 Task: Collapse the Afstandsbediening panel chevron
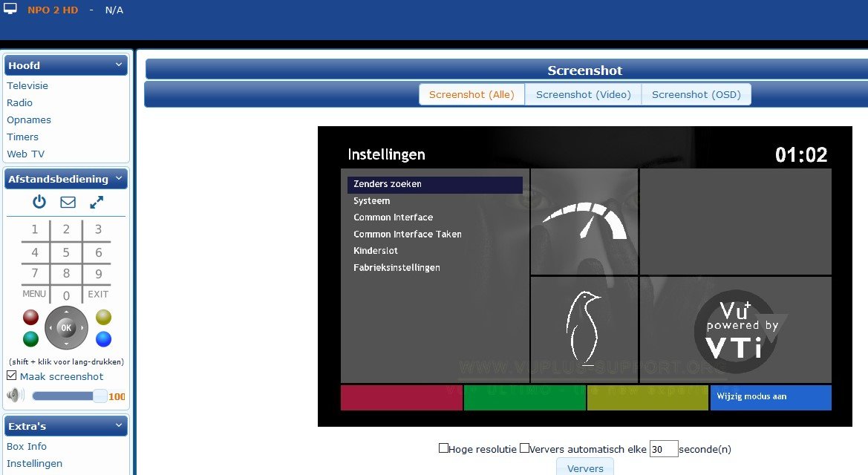point(119,178)
